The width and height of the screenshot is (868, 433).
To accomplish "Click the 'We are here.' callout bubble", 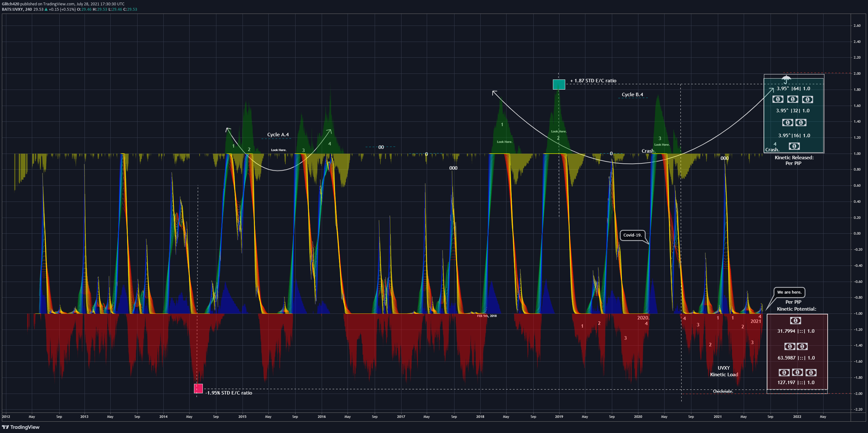I will coord(789,292).
